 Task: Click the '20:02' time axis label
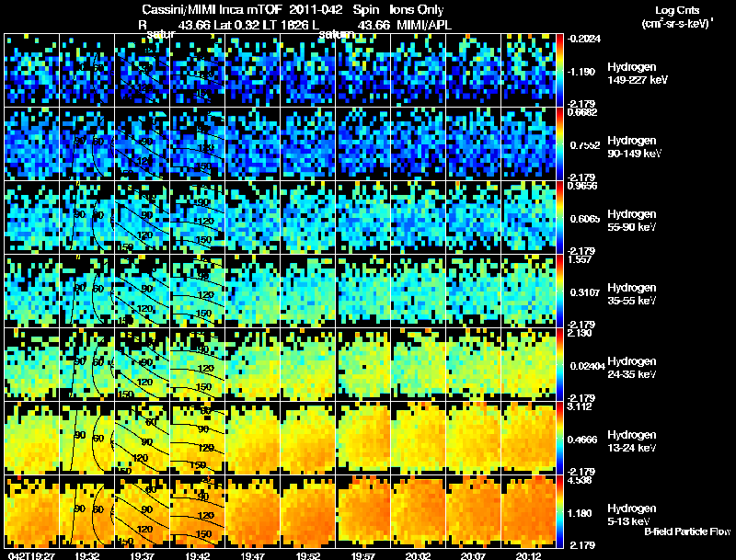(418, 555)
